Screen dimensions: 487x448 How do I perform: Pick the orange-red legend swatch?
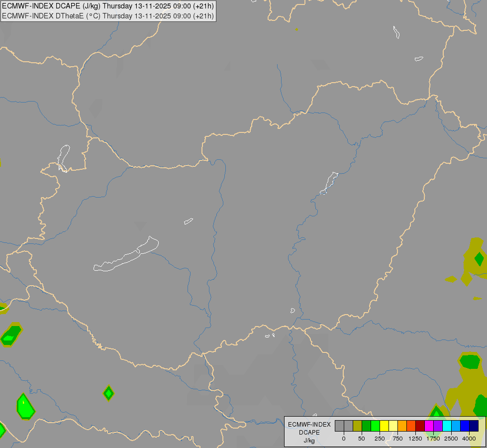pyautogui.click(x=411, y=426)
